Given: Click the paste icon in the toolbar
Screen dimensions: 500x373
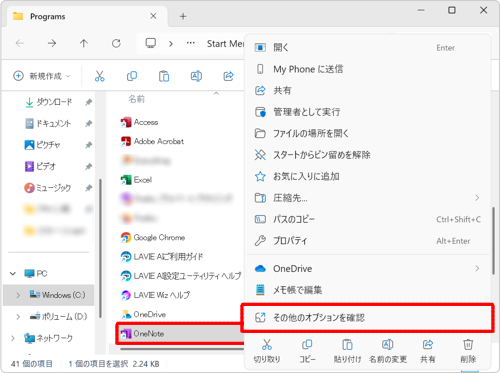Looking at the screenshot, I should (164, 76).
